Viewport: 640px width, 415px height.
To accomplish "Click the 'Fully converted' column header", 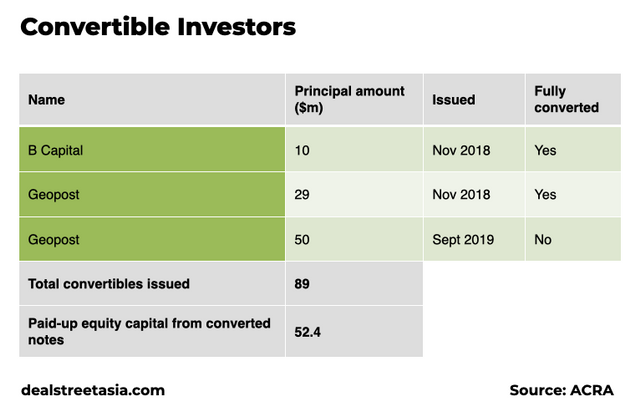I will coord(567,99).
